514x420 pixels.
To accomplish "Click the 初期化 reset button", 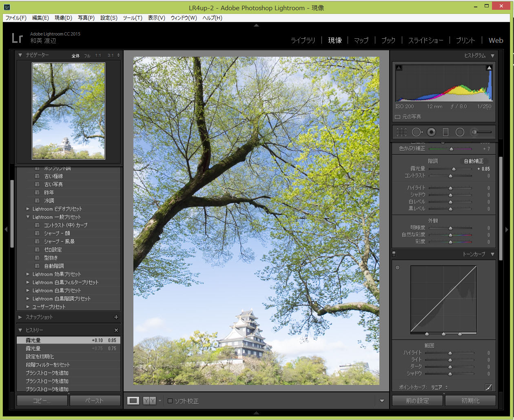I will coord(470,401).
